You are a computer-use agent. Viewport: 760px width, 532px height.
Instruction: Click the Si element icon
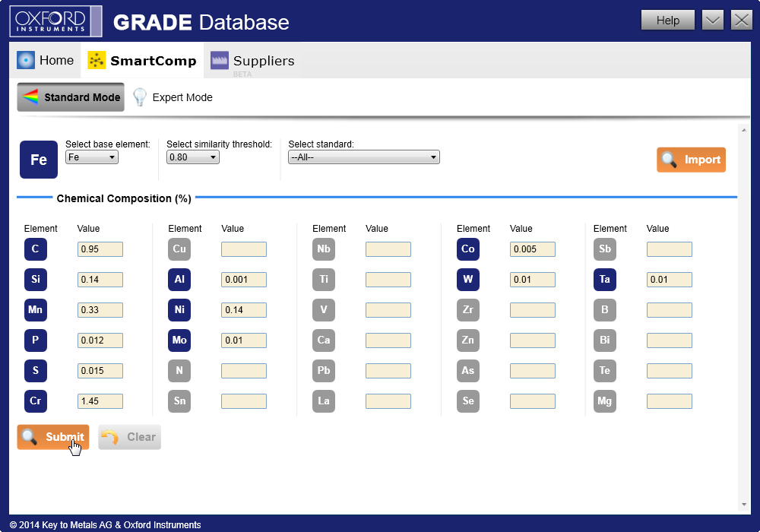click(x=36, y=280)
